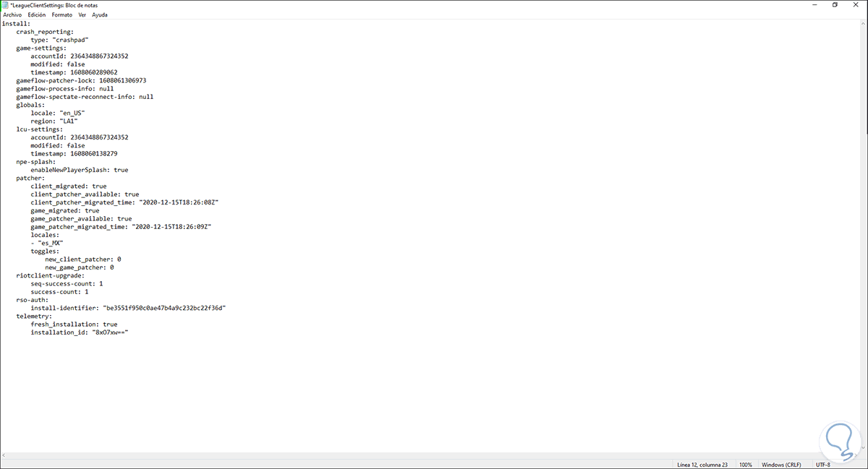Place cursor on region "LA1" line
Image resolution: width=868 pixels, height=469 pixels.
click(x=54, y=121)
